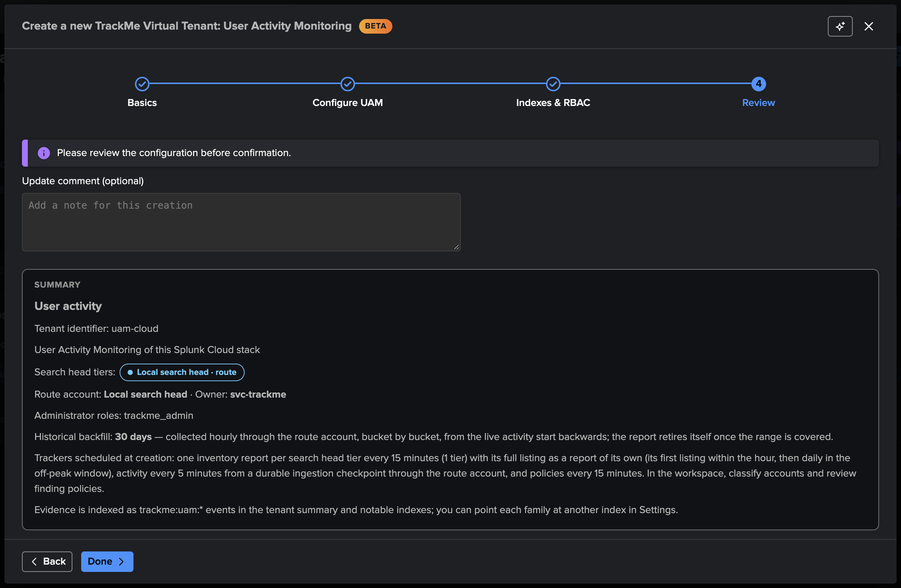901x588 pixels.
Task: Click the 'SUMMARY' section label
Action: (x=57, y=285)
